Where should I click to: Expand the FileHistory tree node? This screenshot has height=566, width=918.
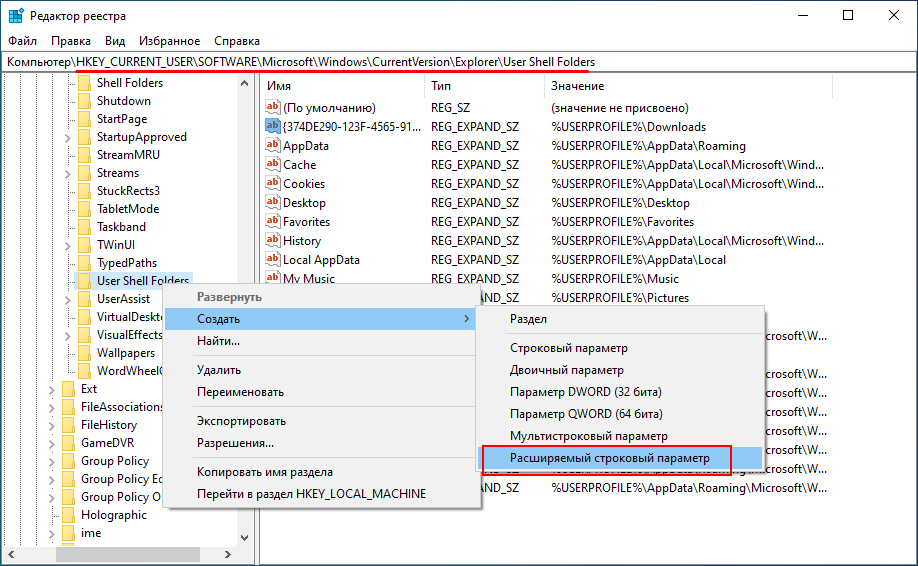point(52,426)
